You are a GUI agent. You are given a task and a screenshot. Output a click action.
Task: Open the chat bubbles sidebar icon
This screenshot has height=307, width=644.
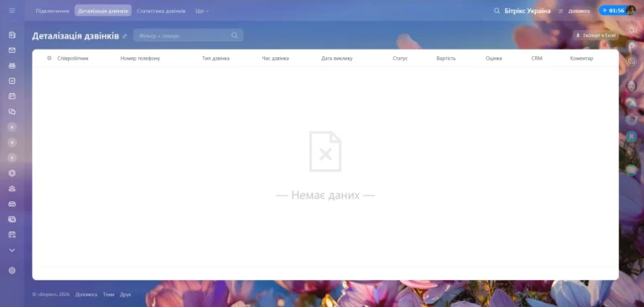(12, 112)
